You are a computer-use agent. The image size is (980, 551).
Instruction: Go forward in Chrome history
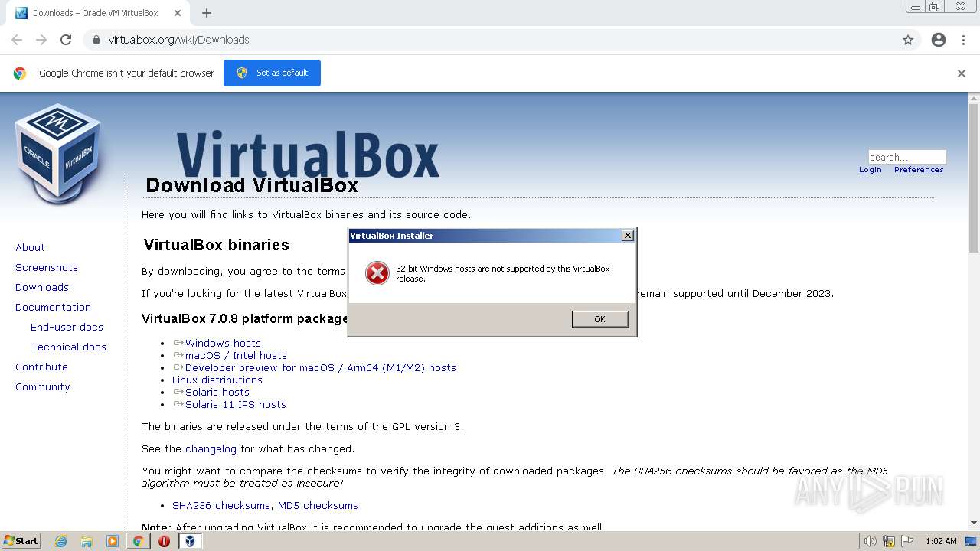click(x=41, y=40)
